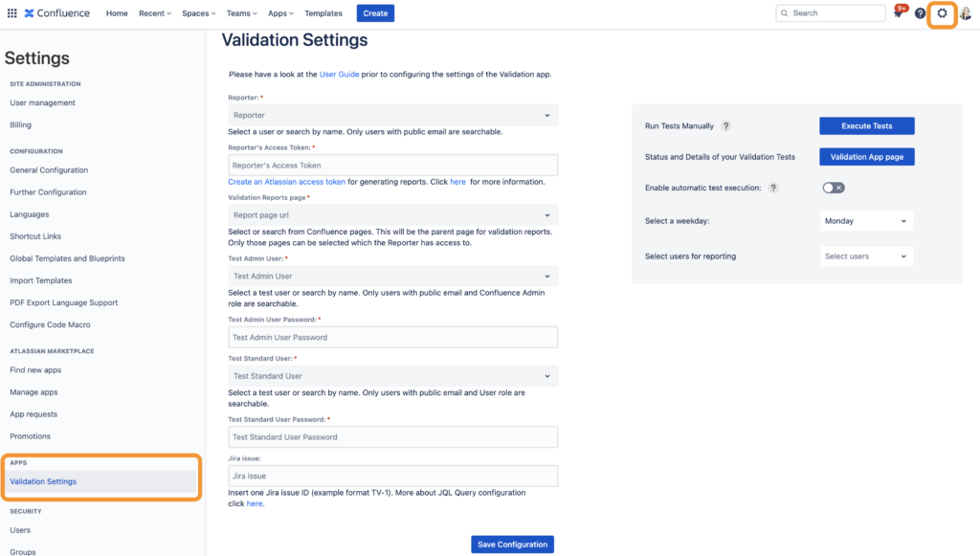Open the Select a weekday dropdown
The width and height of the screenshot is (980, 556).
(866, 220)
